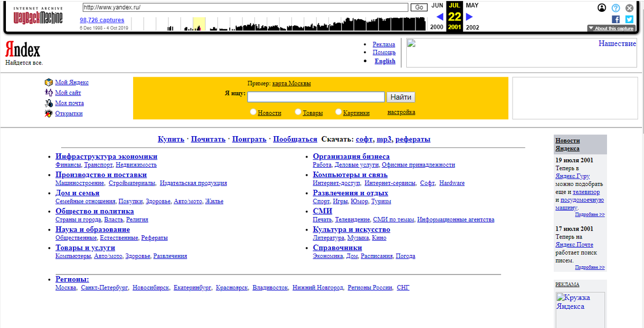This screenshot has width=644, height=328.
Task: Click the Я ищу search input field
Action: pyautogui.click(x=316, y=97)
